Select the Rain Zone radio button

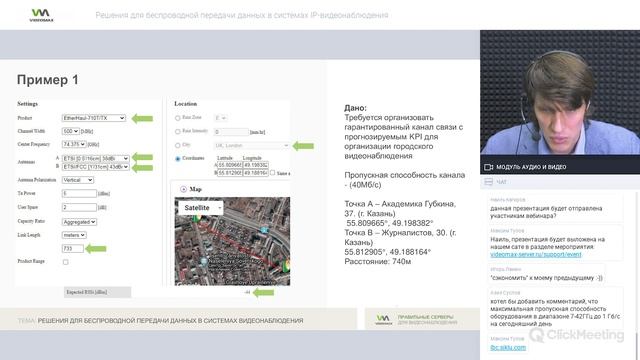click(178, 118)
